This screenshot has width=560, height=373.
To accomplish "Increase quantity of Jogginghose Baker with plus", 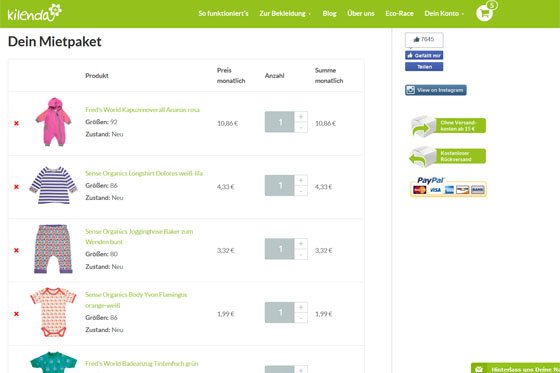I will pos(301,244).
